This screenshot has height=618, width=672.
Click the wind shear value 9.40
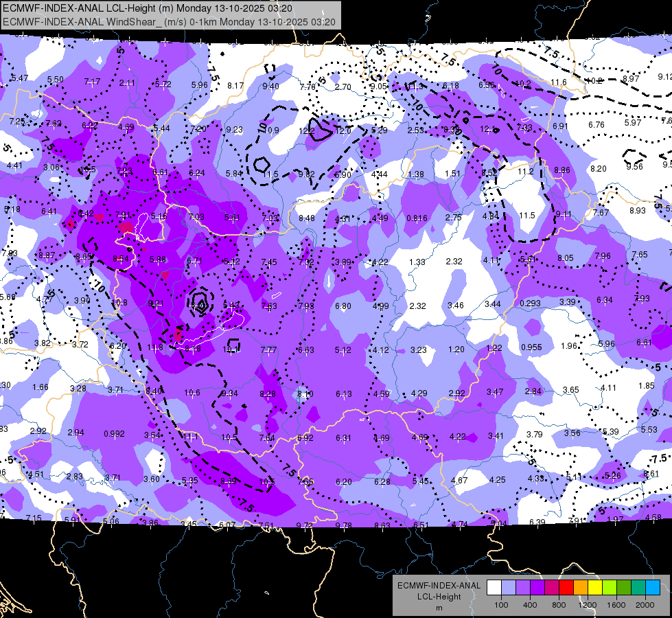pos(270,87)
